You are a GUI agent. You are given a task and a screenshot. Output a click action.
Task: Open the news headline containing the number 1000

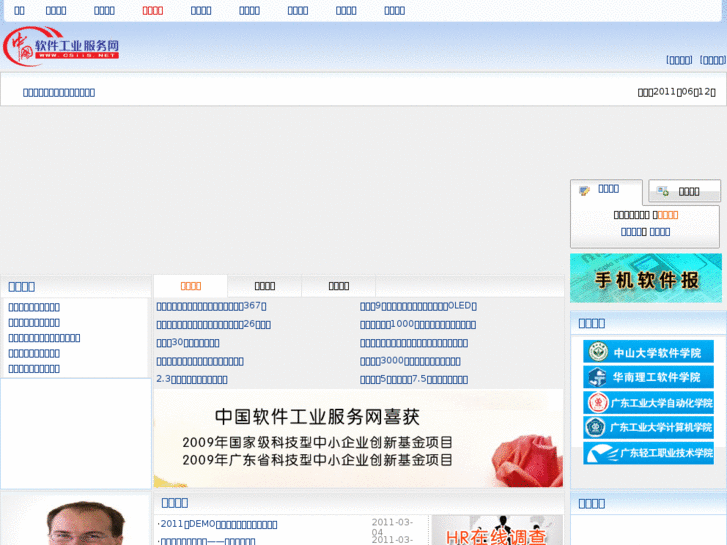pos(418,324)
